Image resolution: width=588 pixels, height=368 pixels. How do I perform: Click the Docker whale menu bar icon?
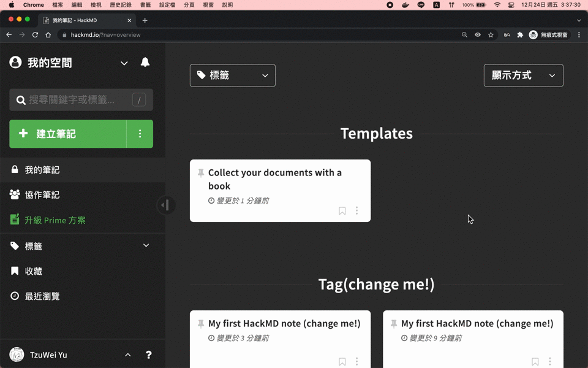click(x=405, y=5)
